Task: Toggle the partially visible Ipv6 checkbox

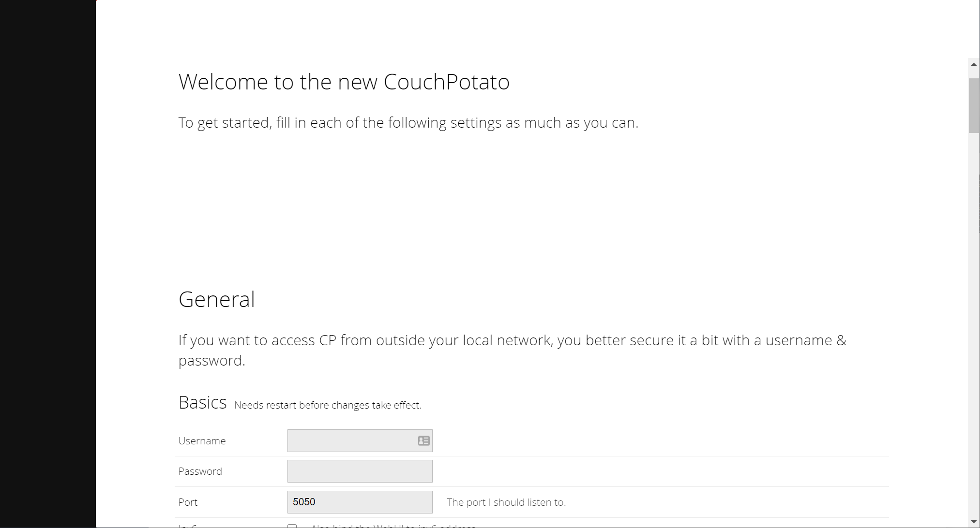Action: 292,526
